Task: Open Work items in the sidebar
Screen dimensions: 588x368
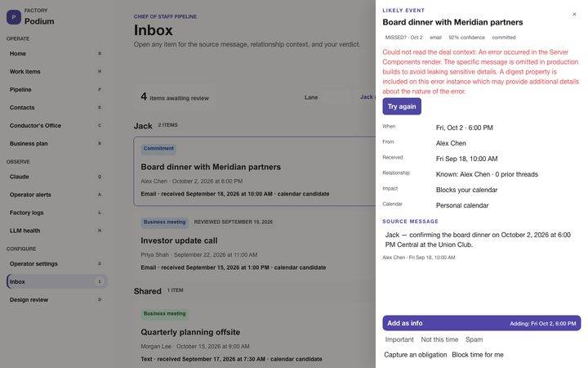Action: [x=56, y=71]
